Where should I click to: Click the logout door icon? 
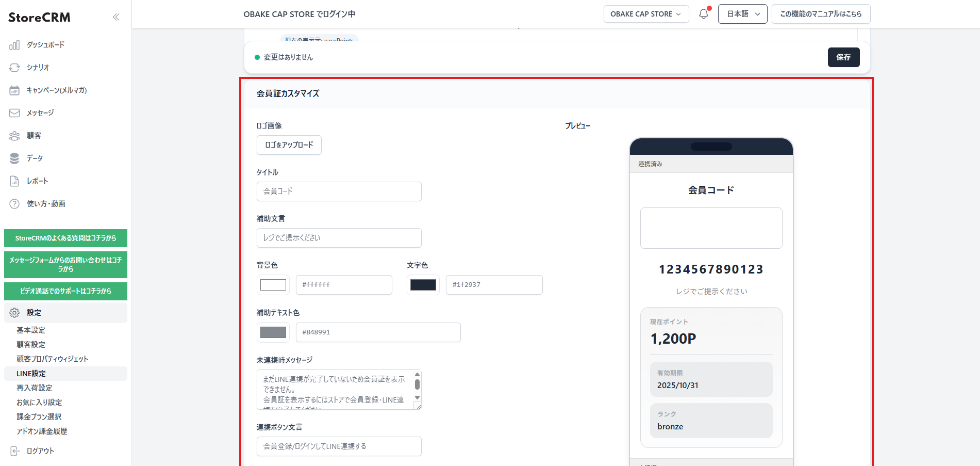point(14,451)
